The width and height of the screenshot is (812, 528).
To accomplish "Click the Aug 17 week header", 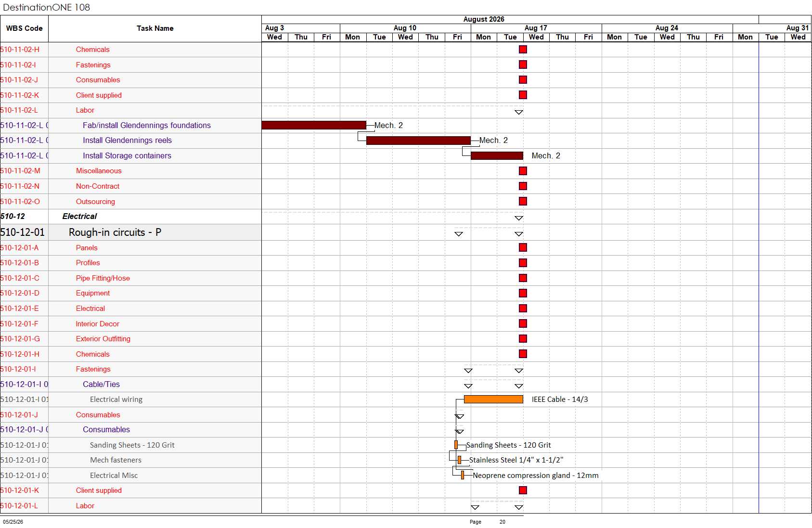I will (x=536, y=28).
